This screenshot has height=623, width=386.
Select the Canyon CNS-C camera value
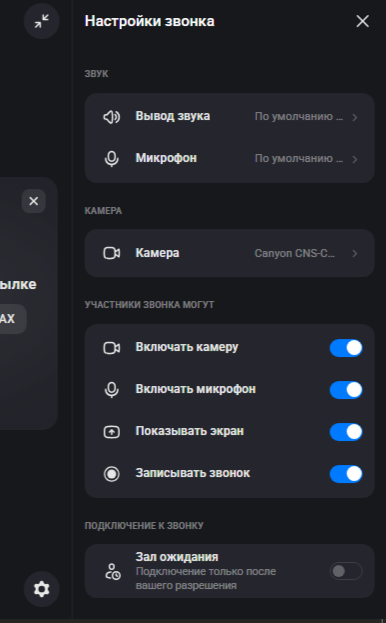point(295,253)
